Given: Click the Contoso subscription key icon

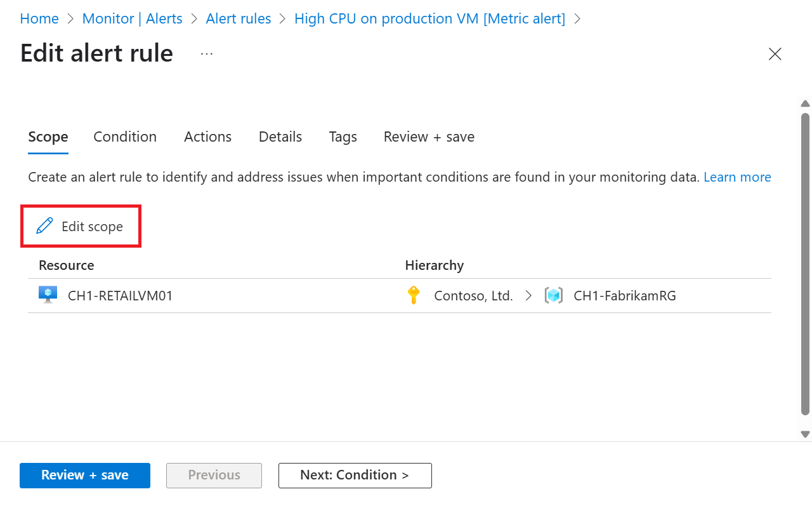Looking at the screenshot, I should (414, 295).
